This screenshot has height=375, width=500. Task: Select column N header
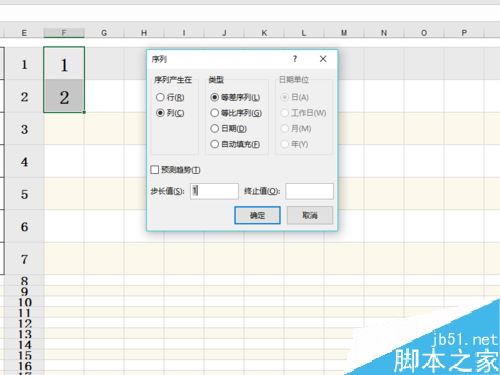tap(384, 33)
